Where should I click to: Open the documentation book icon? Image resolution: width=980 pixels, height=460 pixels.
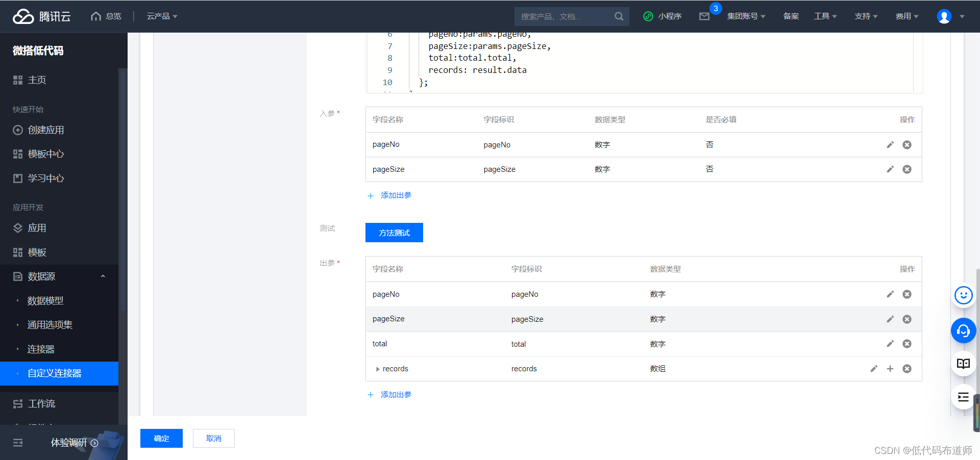(x=964, y=364)
